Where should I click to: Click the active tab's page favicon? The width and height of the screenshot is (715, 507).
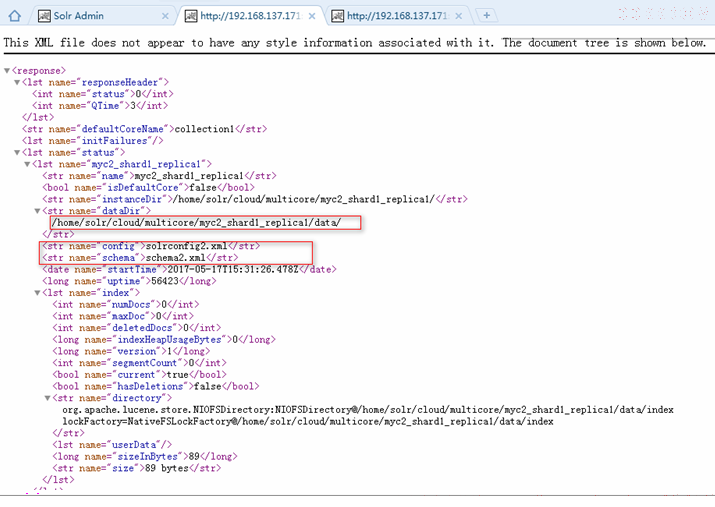(191, 16)
